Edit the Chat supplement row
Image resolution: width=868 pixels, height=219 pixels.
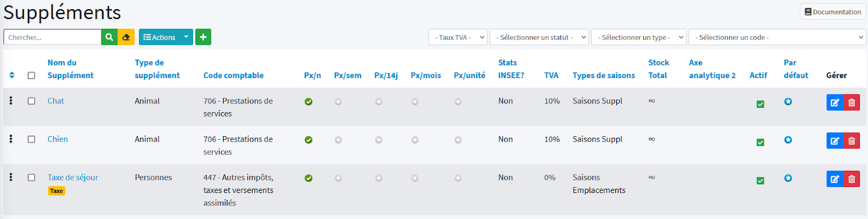point(834,102)
